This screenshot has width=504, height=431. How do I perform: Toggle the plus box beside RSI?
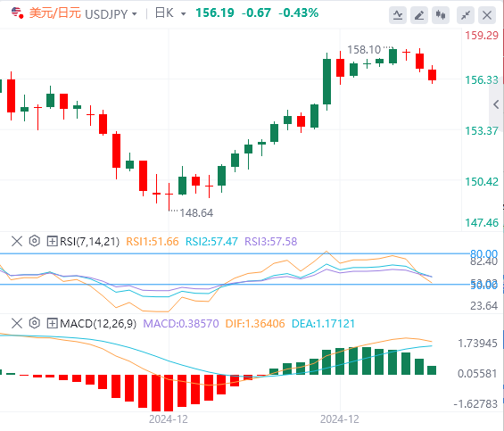52,241
